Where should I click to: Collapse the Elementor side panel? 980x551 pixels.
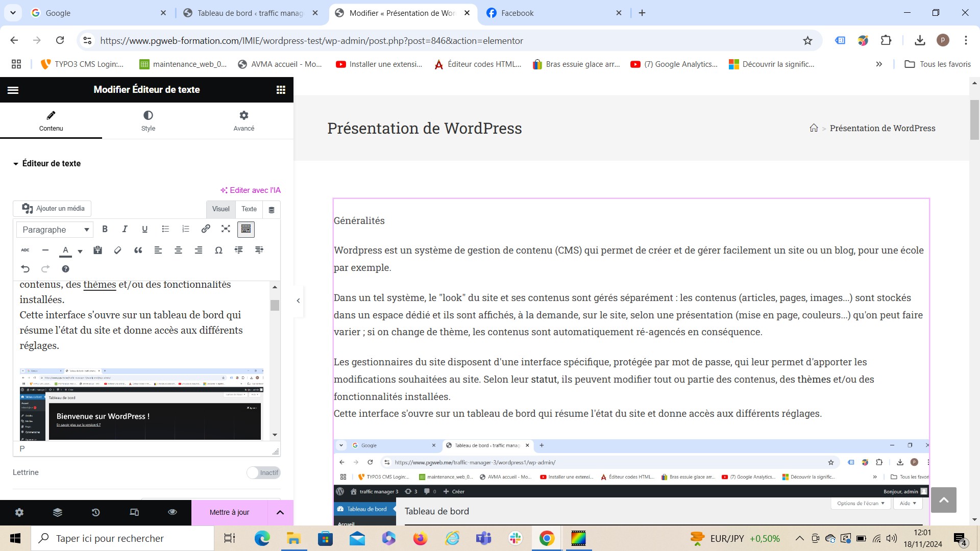point(298,301)
